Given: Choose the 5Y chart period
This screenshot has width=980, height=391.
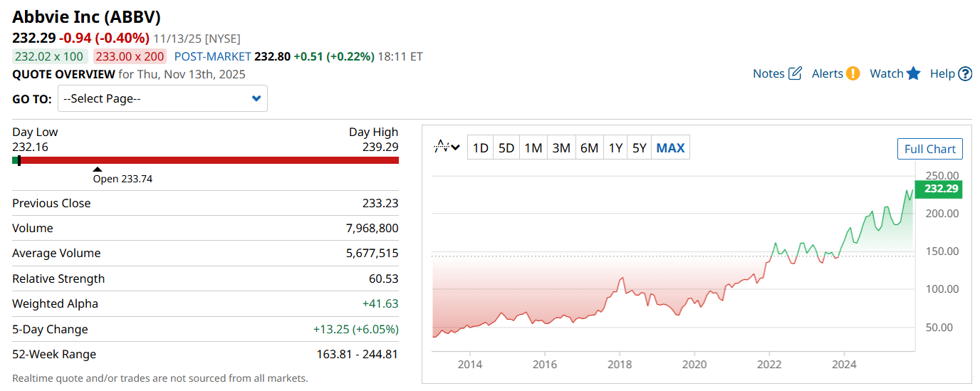Looking at the screenshot, I should pyautogui.click(x=640, y=148).
